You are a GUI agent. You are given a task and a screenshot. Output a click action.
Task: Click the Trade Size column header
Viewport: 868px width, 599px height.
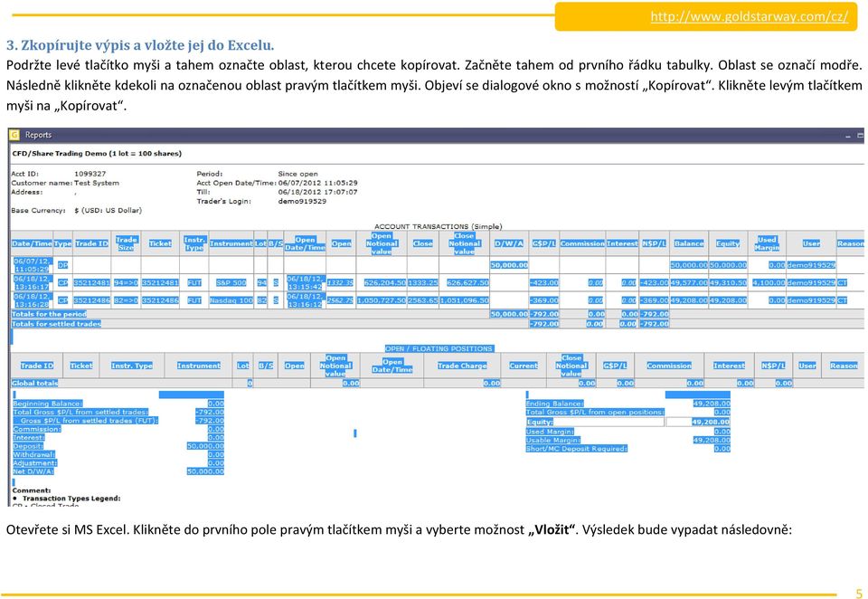(x=127, y=243)
